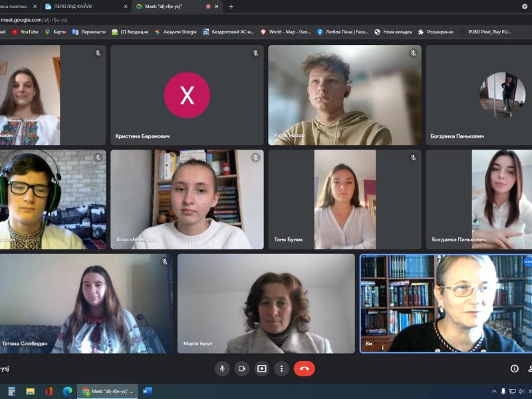Expand hidden system tray icons chevron
The width and height of the screenshot is (532, 399).
click(493, 391)
